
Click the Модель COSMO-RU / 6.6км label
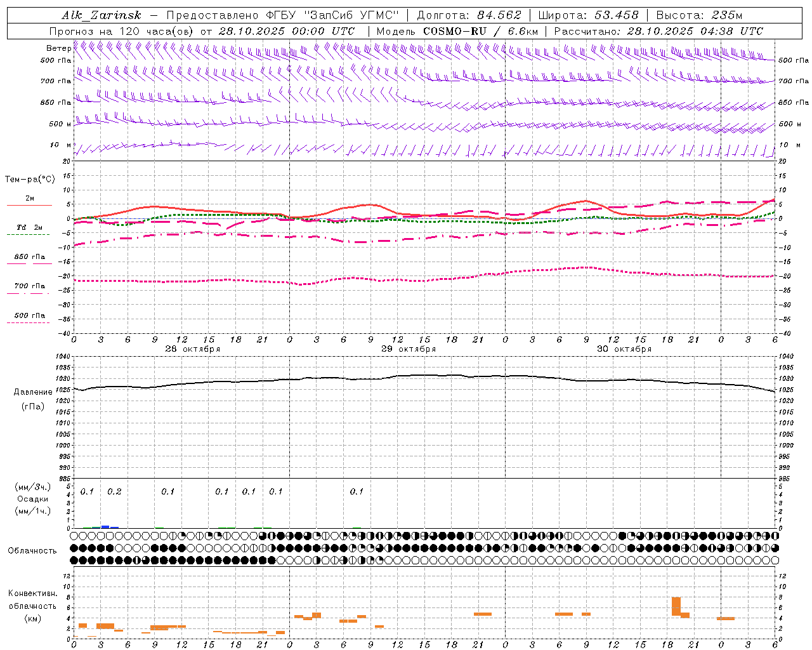457,31
